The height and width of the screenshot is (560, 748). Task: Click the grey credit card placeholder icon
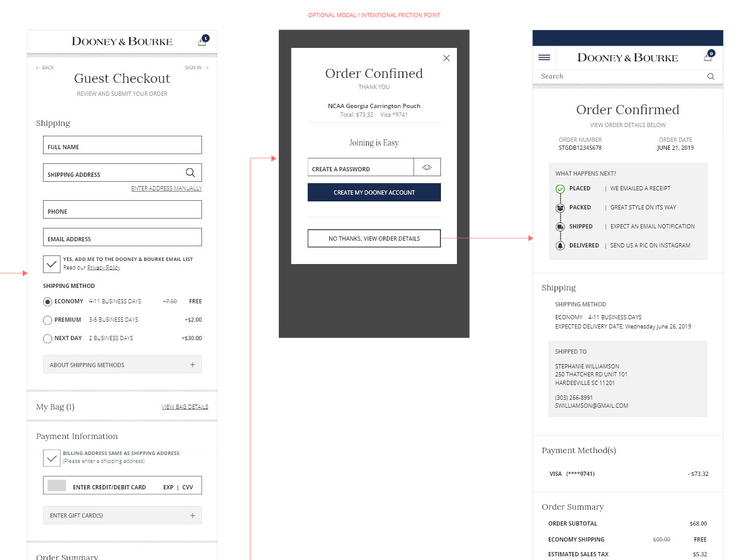click(x=56, y=485)
